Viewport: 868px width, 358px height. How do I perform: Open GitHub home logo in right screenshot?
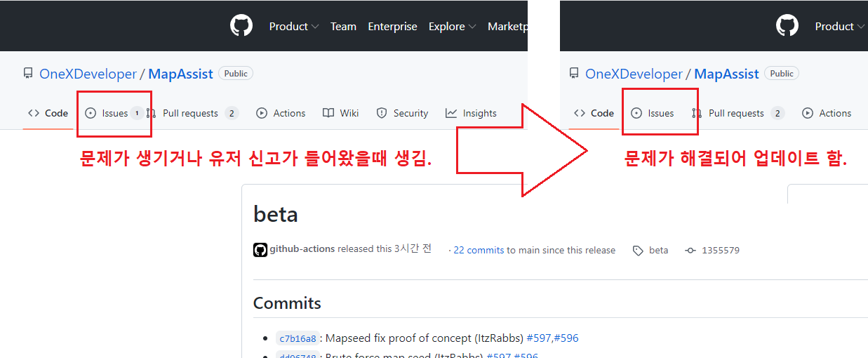[787, 26]
